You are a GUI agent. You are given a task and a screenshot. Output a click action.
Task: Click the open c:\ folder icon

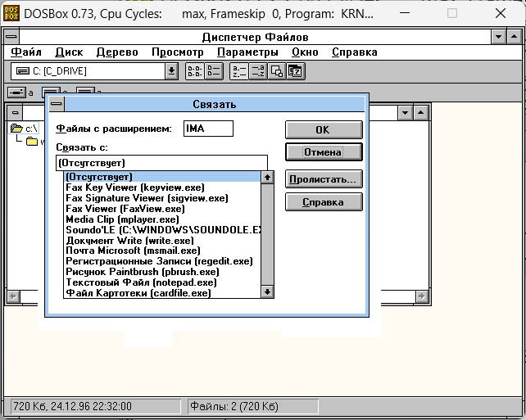click(x=16, y=128)
